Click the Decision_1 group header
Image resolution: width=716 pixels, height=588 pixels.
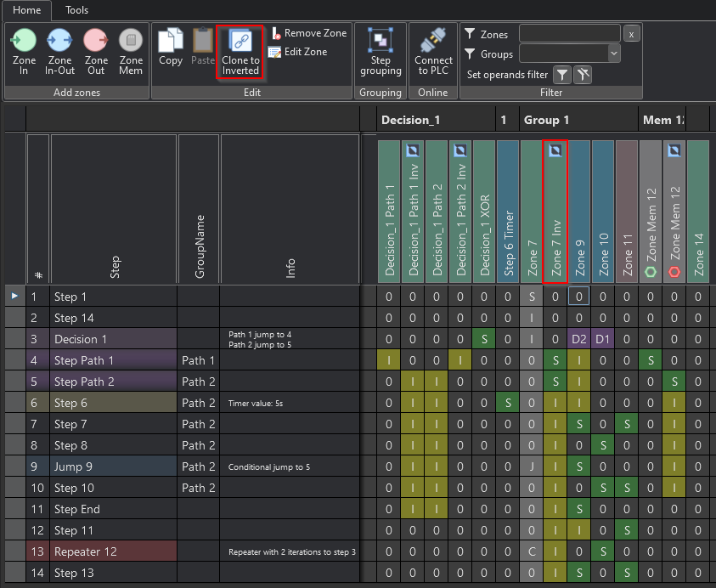click(x=436, y=120)
